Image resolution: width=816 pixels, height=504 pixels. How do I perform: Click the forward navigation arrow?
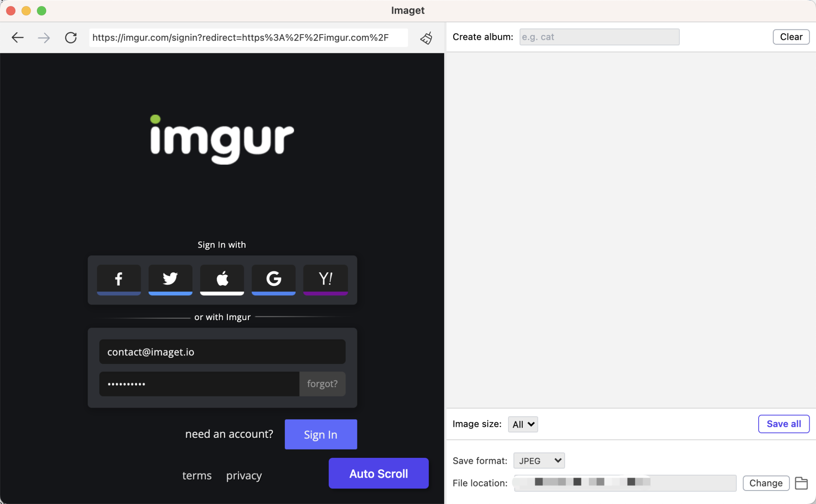tap(44, 38)
